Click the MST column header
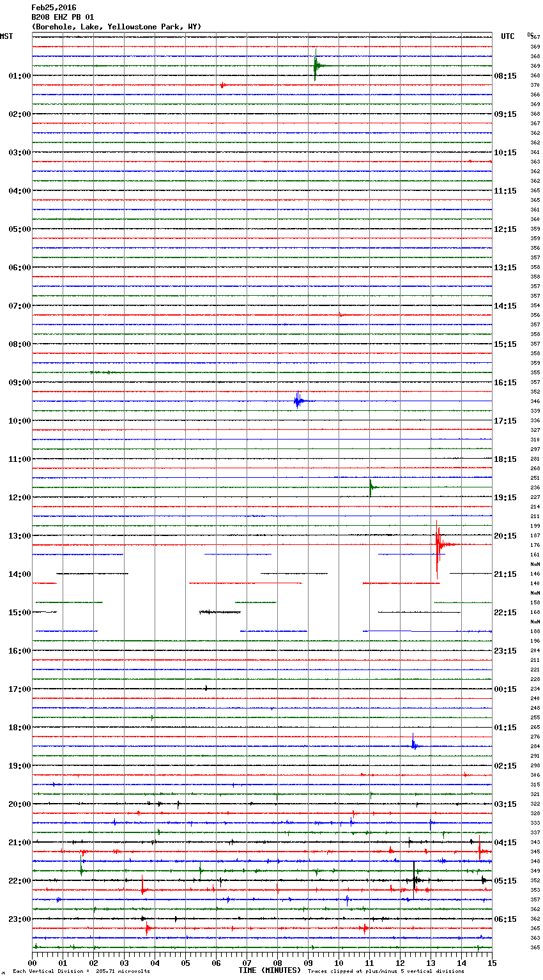Image resolution: width=543 pixels, height=980 pixels. 6,36
